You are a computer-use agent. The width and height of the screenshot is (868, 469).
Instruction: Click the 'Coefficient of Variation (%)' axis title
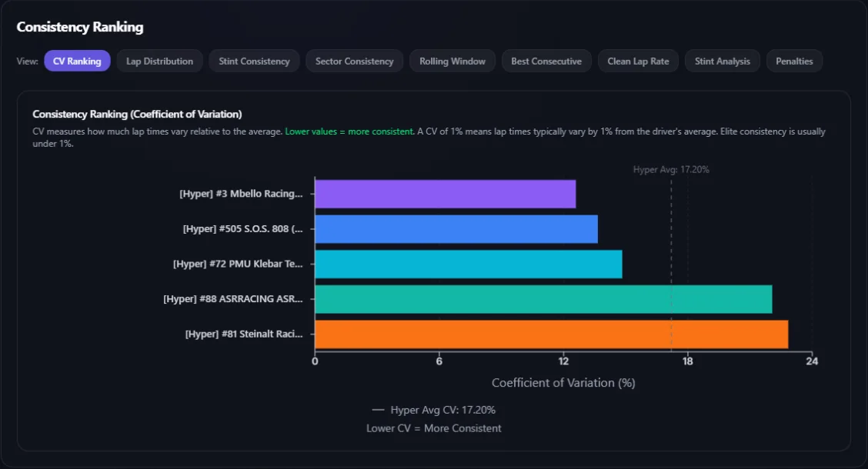point(563,383)
